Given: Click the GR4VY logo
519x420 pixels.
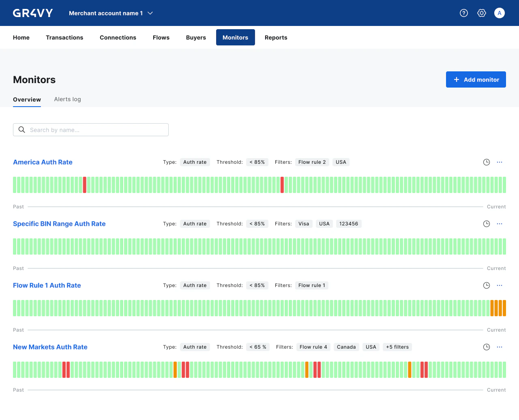Looking at the screenshot, I should pos(33,13).
